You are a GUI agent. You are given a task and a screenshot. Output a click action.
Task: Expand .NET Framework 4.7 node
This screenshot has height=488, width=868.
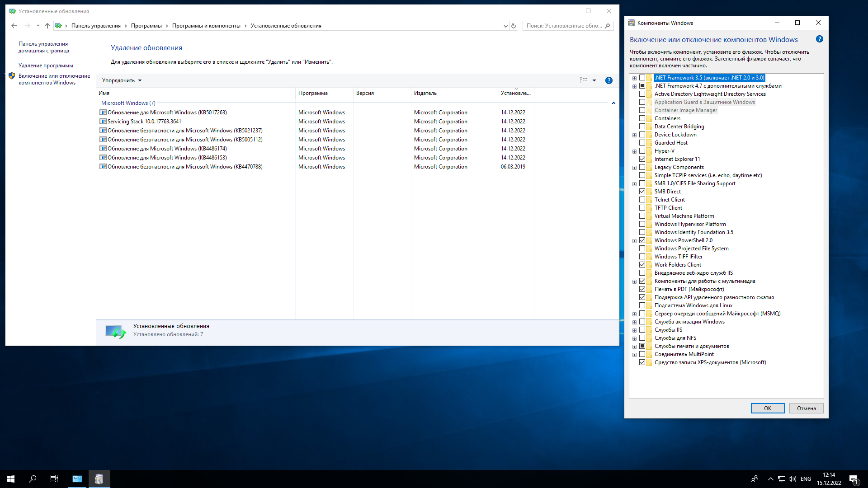pos(634,86)
